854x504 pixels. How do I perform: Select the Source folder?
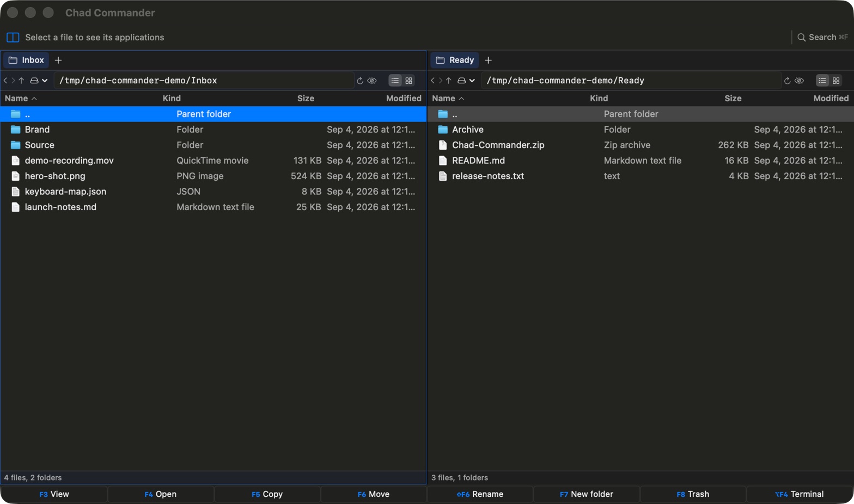pyautogui.click(x=213, y=145)
